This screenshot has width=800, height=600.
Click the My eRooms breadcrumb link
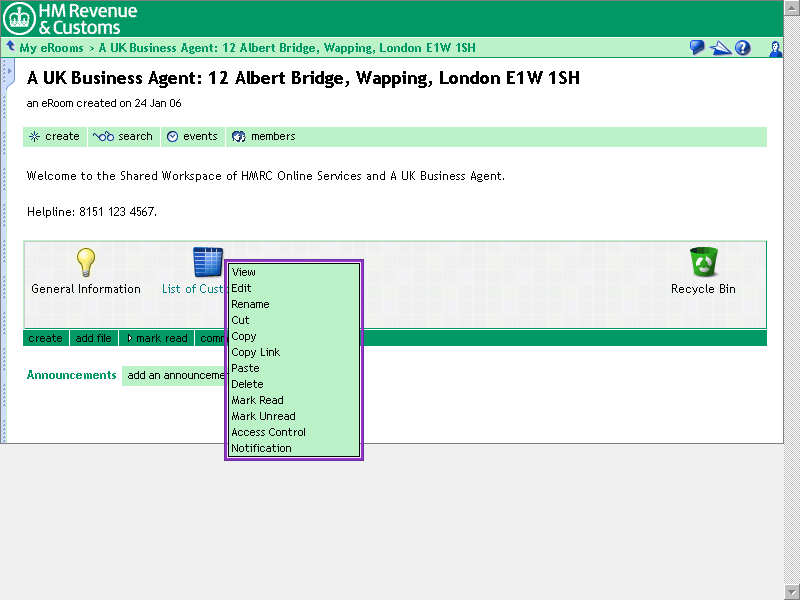click(x=51, y=48)
